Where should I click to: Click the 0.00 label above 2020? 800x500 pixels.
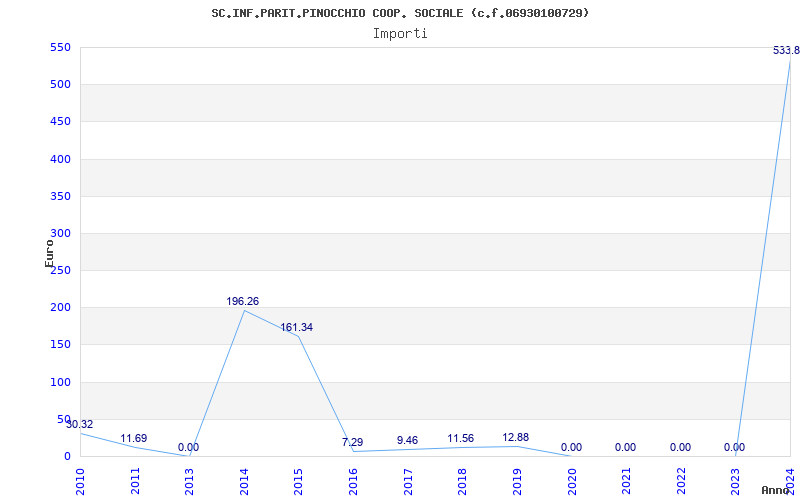tap(571, 447)
